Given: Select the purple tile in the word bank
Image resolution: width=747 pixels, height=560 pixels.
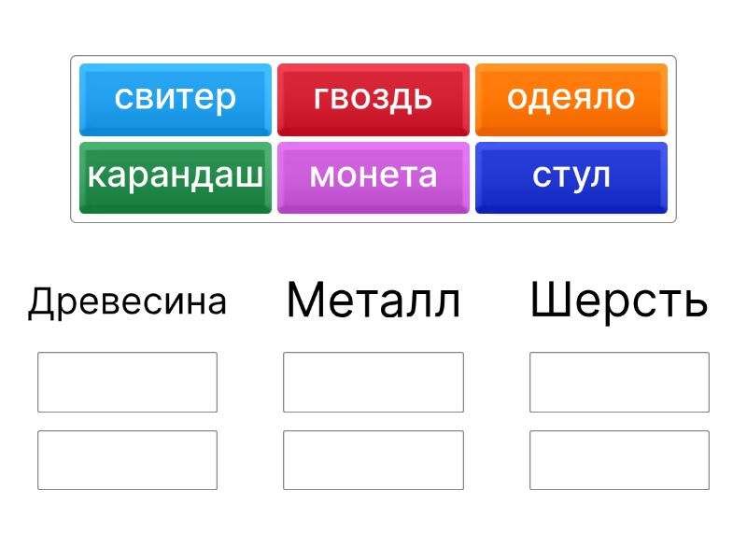Looking at the screenshot, I should coord(373,177).
